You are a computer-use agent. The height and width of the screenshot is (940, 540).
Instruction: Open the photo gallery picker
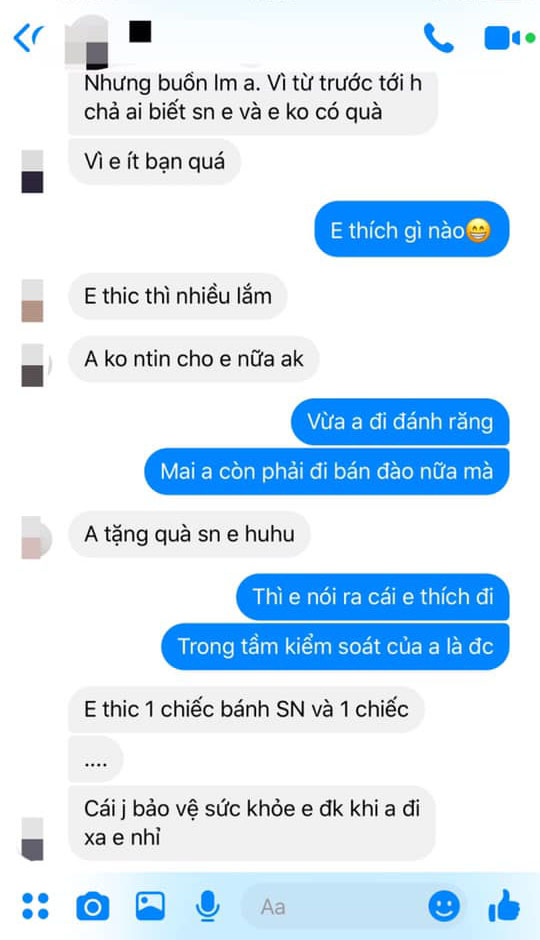(x=150, y=906)
